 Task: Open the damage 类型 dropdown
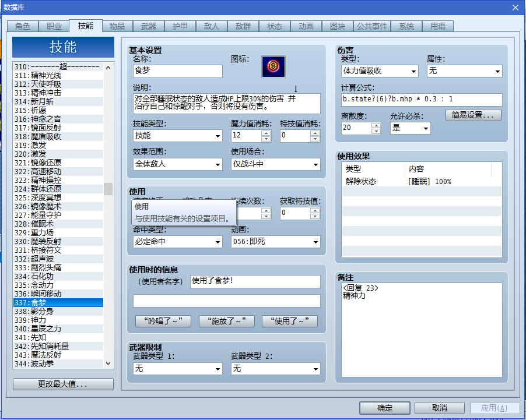[x=380, y=71]
